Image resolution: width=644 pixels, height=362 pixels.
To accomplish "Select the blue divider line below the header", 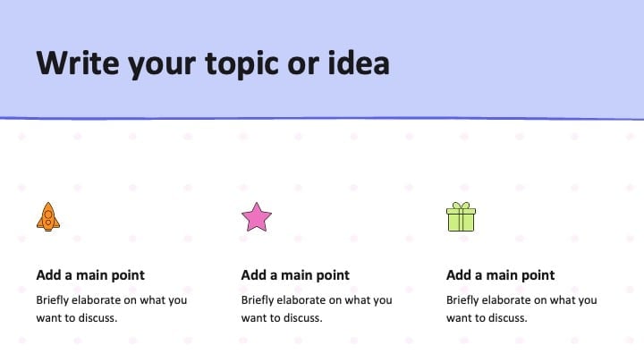I will click(x=322, y=119).
